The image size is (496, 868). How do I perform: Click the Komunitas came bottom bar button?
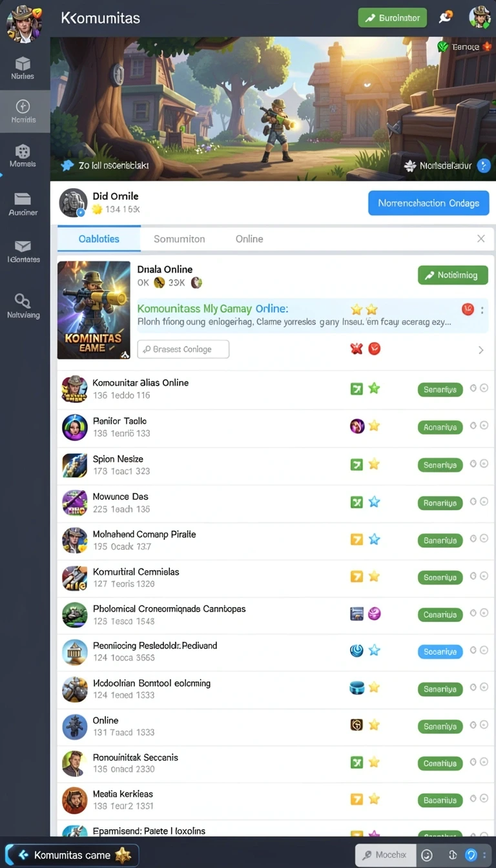click(72, 855)
